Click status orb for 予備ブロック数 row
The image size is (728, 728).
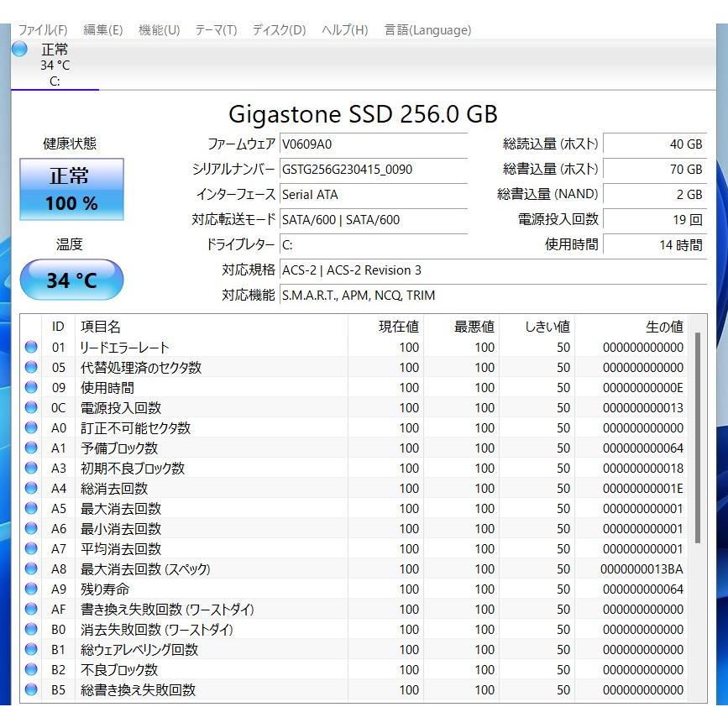tap(31, 448)
